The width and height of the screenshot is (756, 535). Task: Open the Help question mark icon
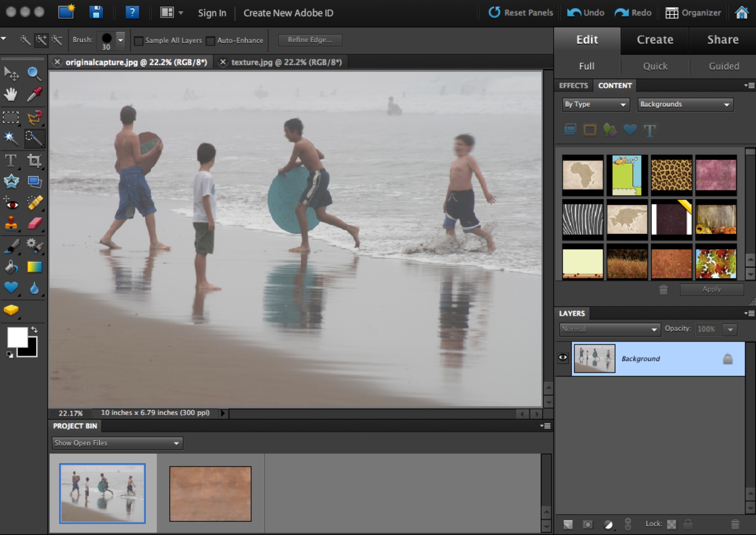132,12
